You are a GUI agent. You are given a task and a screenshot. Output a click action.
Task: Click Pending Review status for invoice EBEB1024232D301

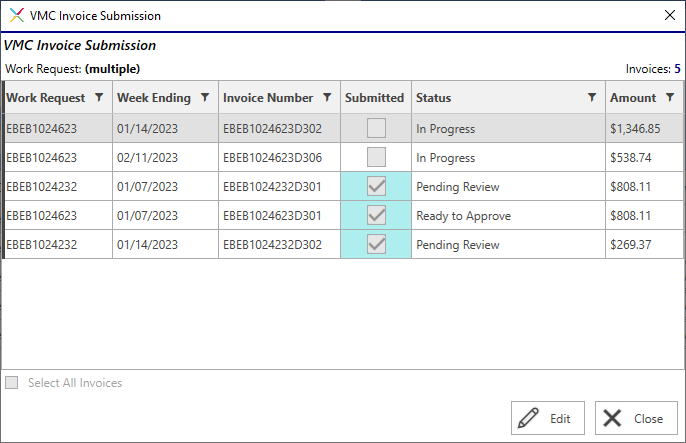[x=508, y=186]
